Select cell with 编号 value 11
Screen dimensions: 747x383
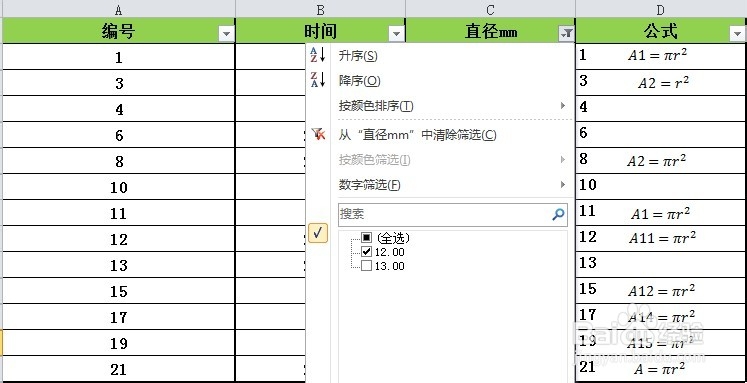[119, 213]
